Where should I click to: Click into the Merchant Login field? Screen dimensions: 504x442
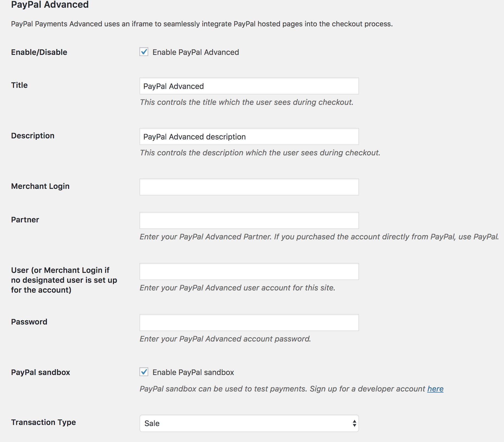click(x=249, y=187)
